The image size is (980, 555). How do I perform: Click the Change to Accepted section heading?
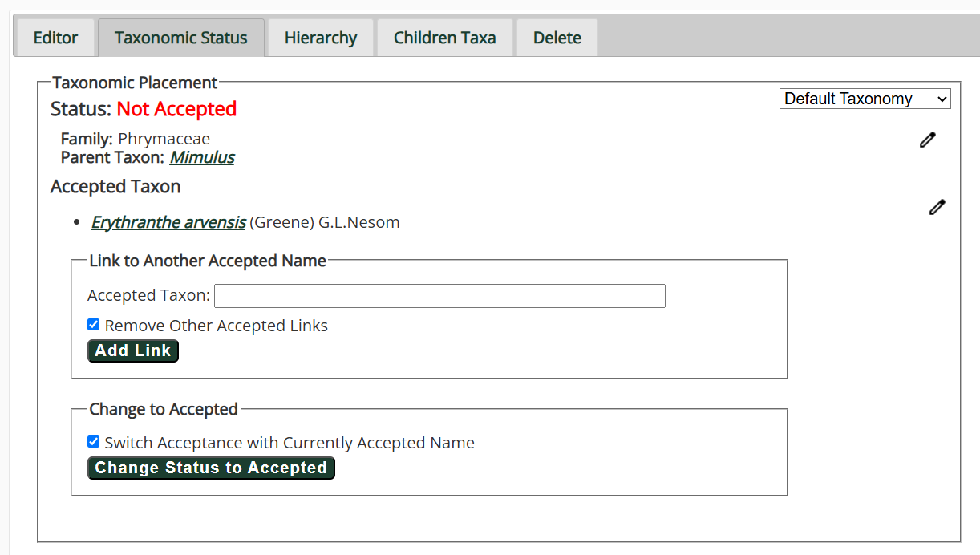[164, 409]
